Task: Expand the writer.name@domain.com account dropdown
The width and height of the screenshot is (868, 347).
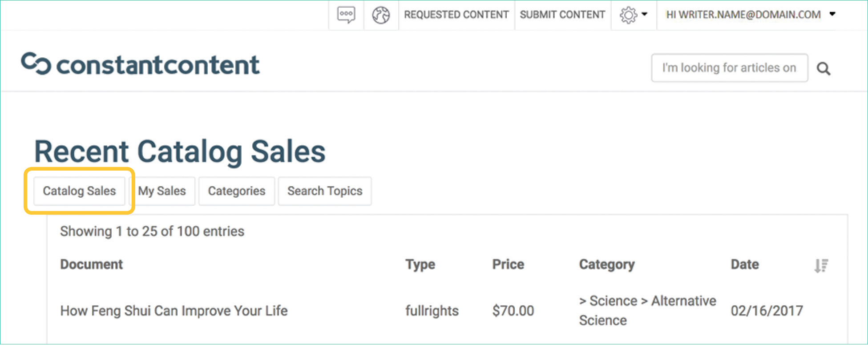Action: [832, 14]
